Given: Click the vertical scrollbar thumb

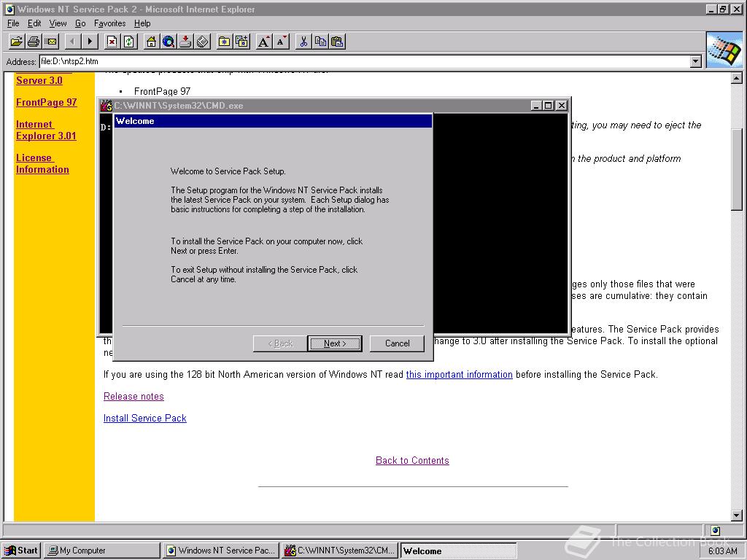Looking at the screenshot, I should tap(737, 169).
